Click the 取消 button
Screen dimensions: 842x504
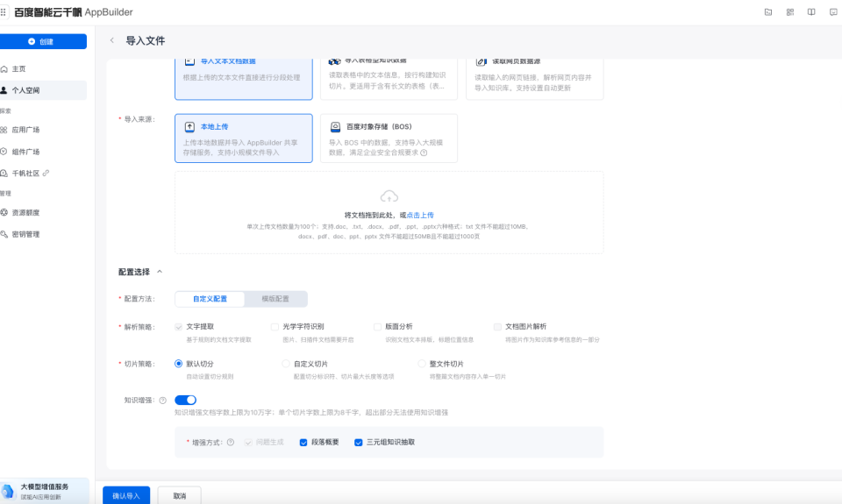pos(179,495)
